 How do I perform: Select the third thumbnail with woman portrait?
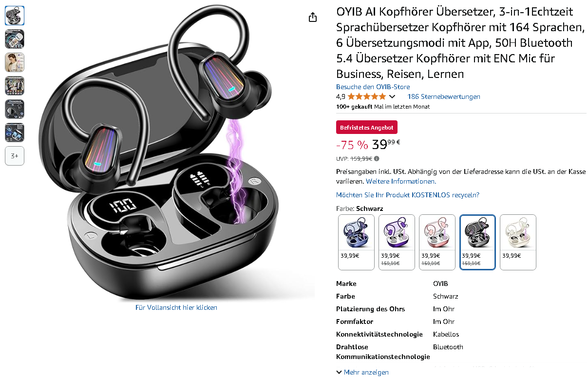click(x=15, y=62)
